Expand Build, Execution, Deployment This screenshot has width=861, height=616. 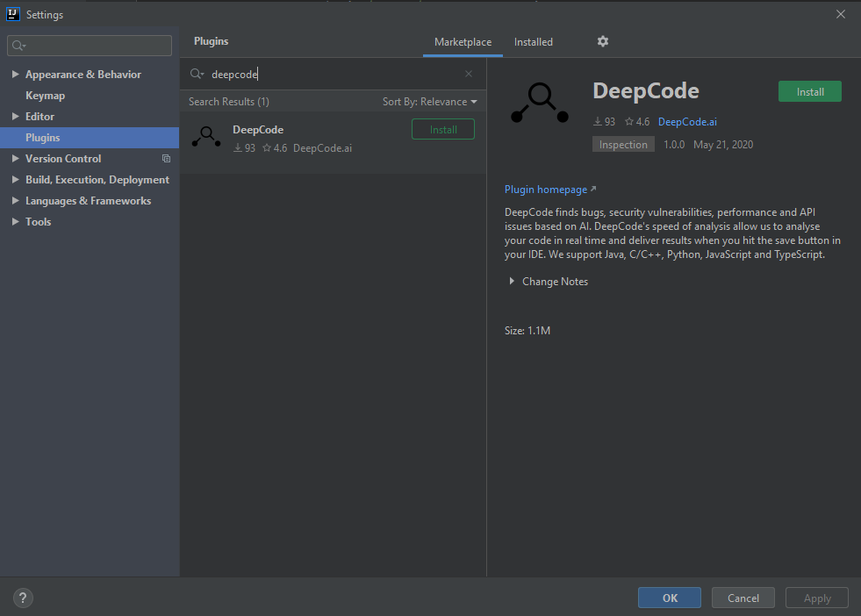[x=16, y=180]
